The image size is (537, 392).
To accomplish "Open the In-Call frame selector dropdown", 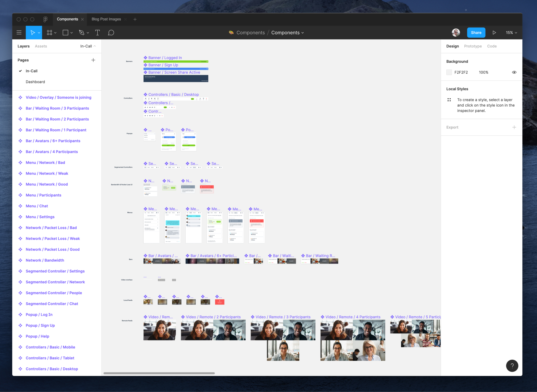I will [x=87, y=46].
